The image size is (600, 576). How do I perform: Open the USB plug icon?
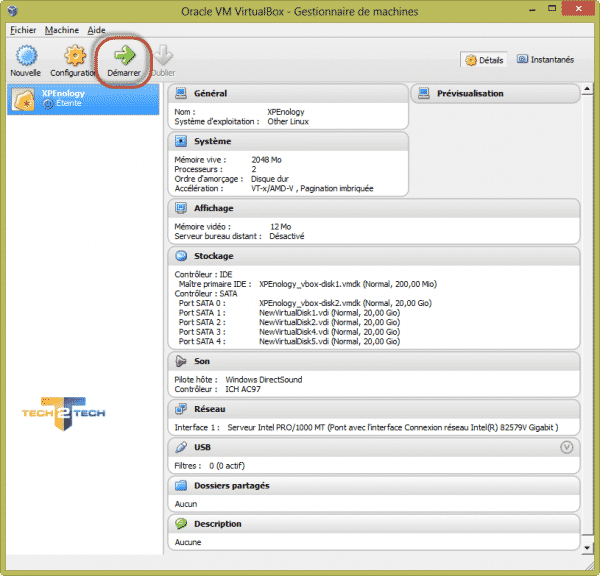click(181, 447)
